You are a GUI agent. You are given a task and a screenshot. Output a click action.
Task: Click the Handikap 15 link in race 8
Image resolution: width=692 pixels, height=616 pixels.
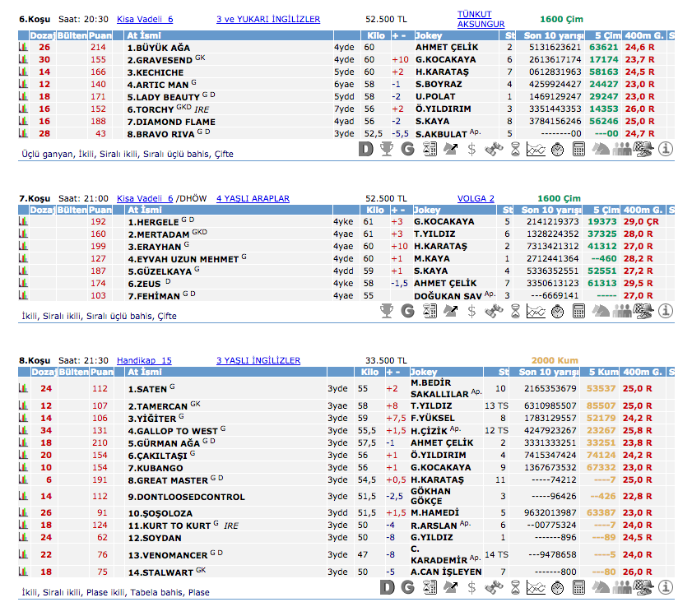click(144, 360)
